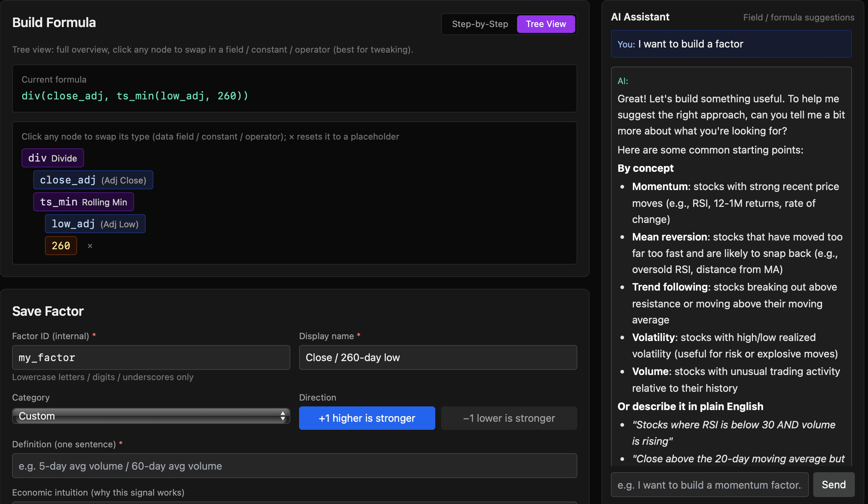This screenshot has width=868, height=504.
Task: Send the message to the AI Assistant
Action: tap(834, 485)
